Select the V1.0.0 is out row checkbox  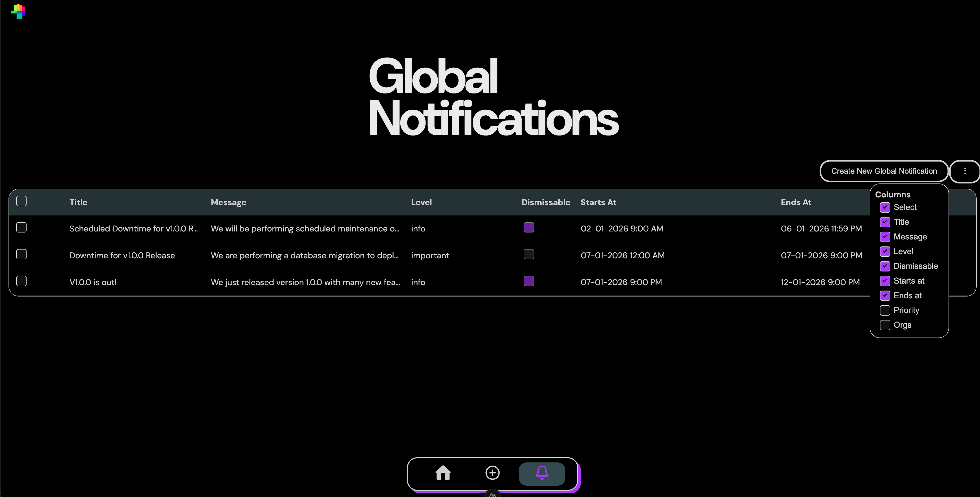tap(22, 281)
